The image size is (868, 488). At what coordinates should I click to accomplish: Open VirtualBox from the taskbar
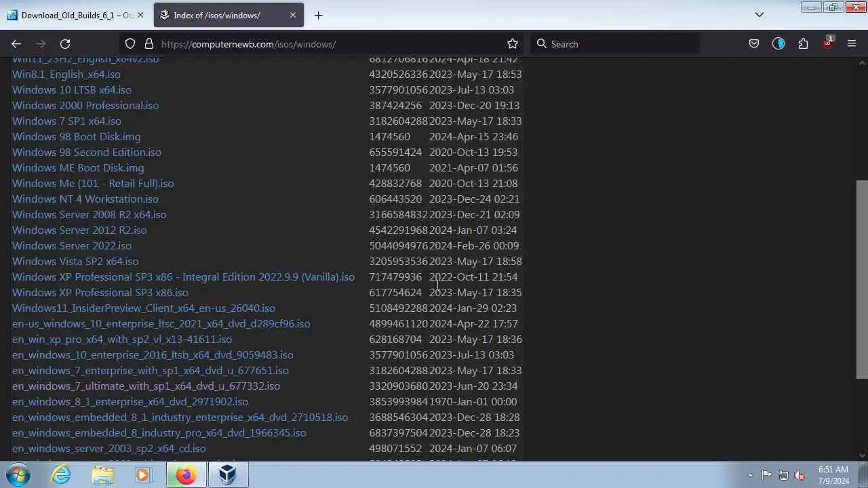point(228,474)
